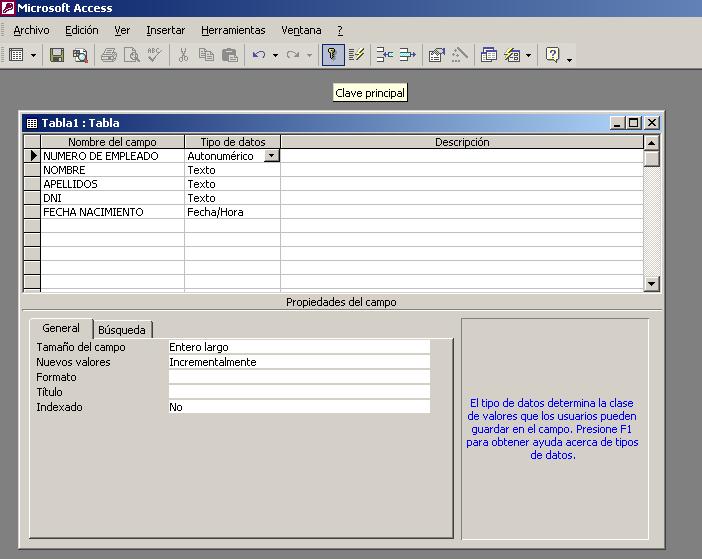
Task: Click the Texto type of DNI row
Action: 232,198
